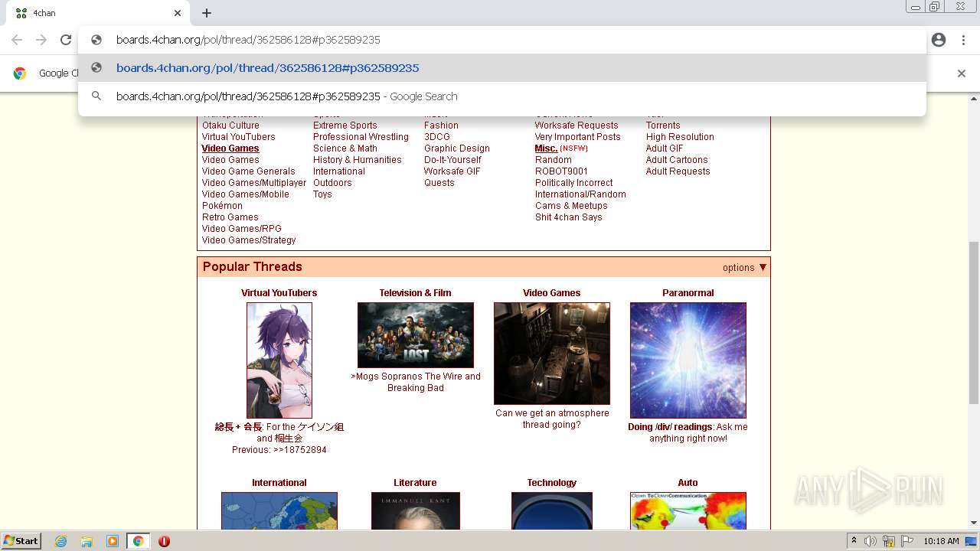Open the Do-It-Yourself board
This screenshot has height=551, width=980.
(452, 160)
